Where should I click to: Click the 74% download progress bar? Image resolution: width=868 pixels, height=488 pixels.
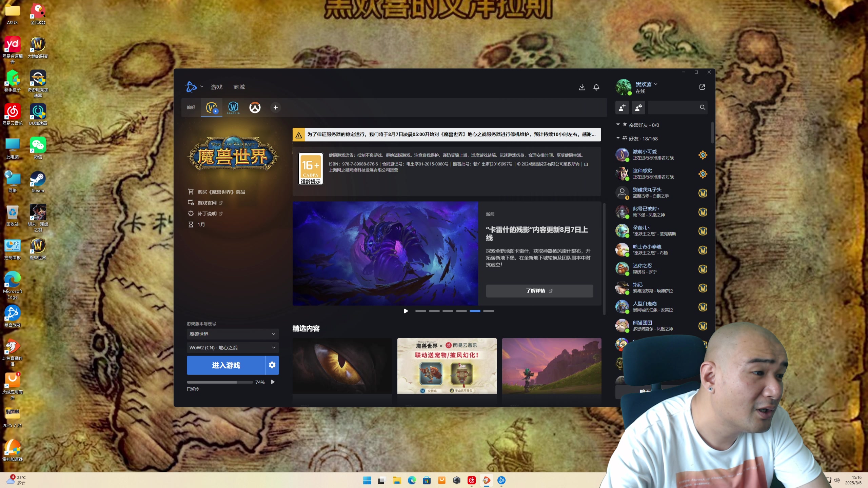coord(220,382)
